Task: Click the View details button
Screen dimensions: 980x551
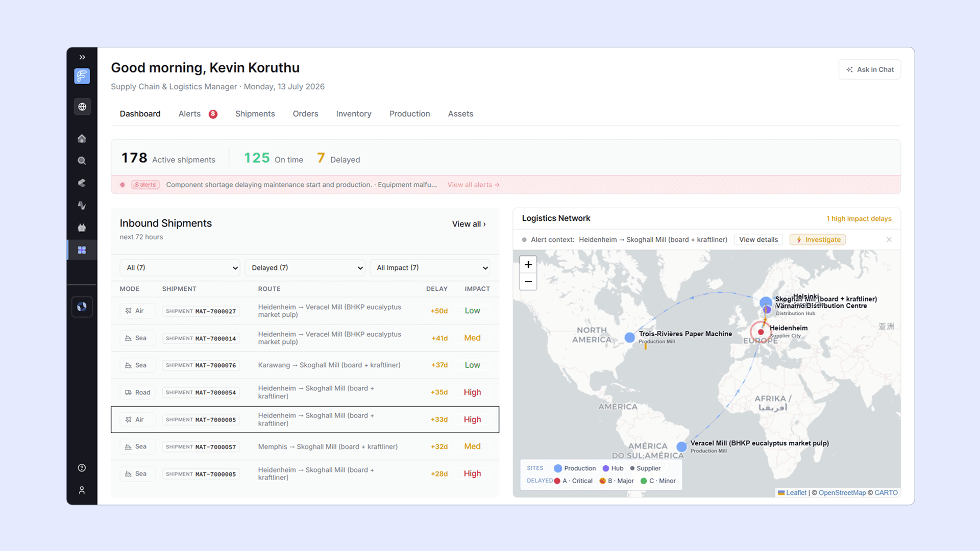Action: (758, 240)
